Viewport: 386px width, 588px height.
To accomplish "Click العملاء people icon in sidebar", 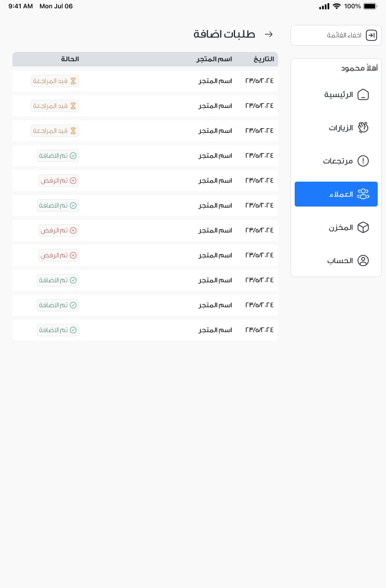I will point(363,194).
